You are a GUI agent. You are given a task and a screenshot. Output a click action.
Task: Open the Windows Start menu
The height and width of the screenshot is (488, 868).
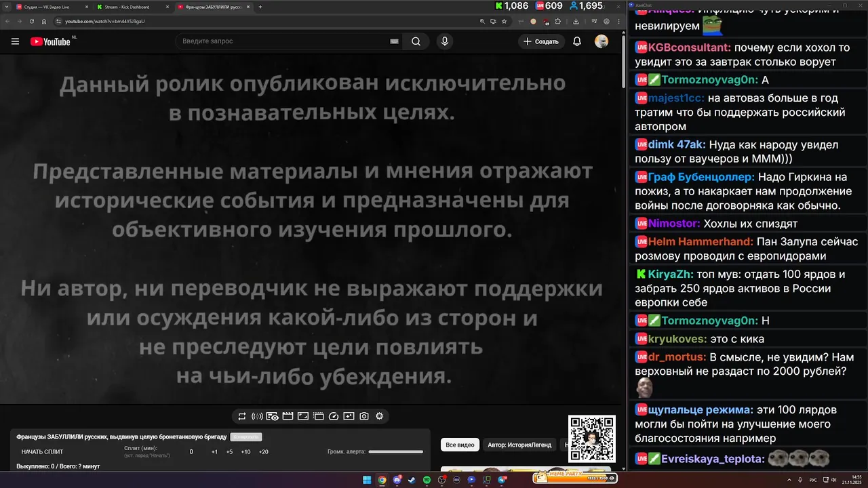(367, 480)
